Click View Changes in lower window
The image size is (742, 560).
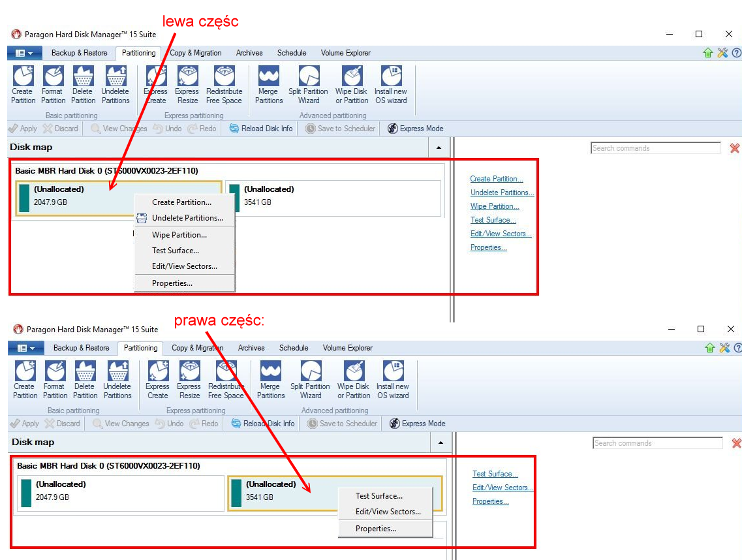click(x=121, y=424)
